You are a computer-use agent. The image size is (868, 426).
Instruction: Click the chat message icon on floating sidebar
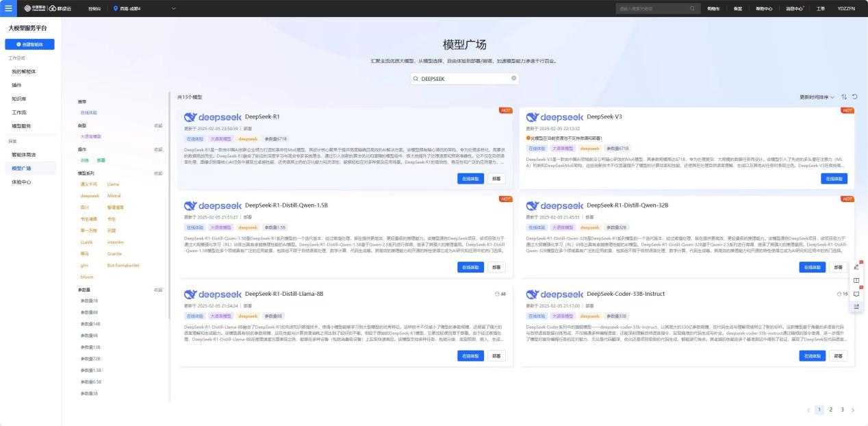coord(856,294)
